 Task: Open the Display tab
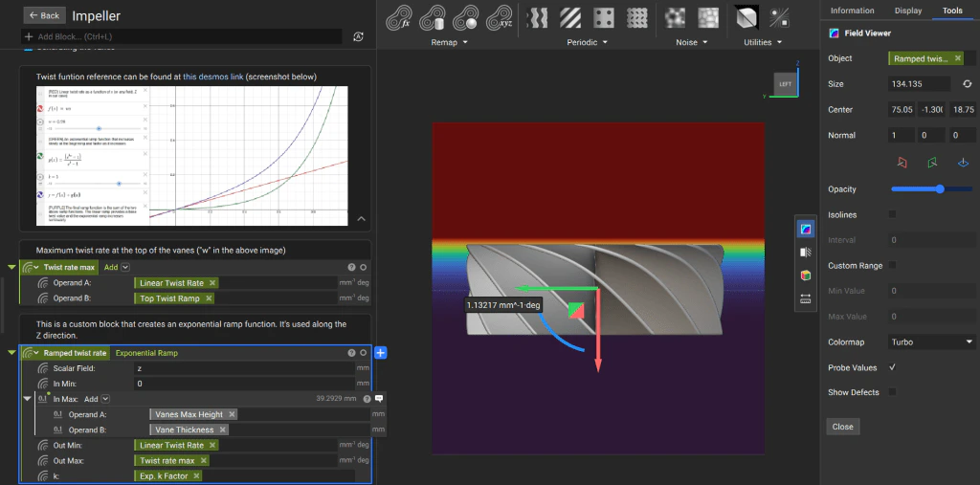(908, 11)
